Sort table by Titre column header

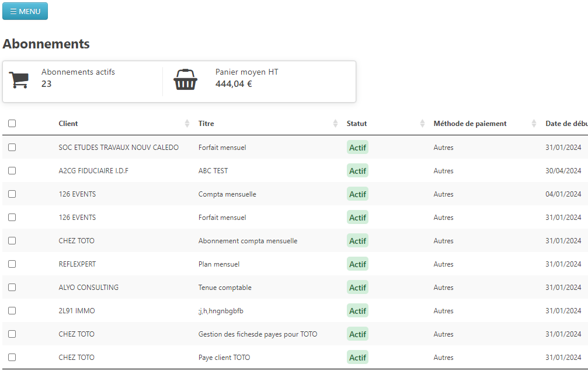[206, 124]
